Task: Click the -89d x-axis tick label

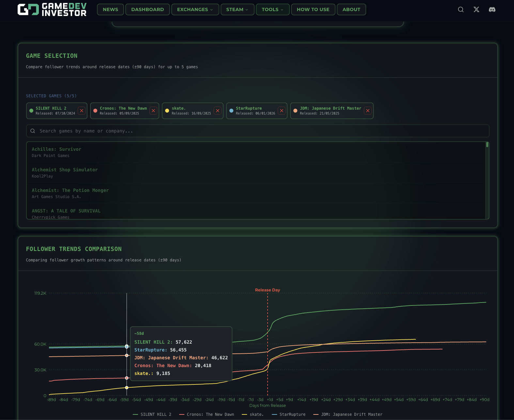Action: [x=51, y=400]
